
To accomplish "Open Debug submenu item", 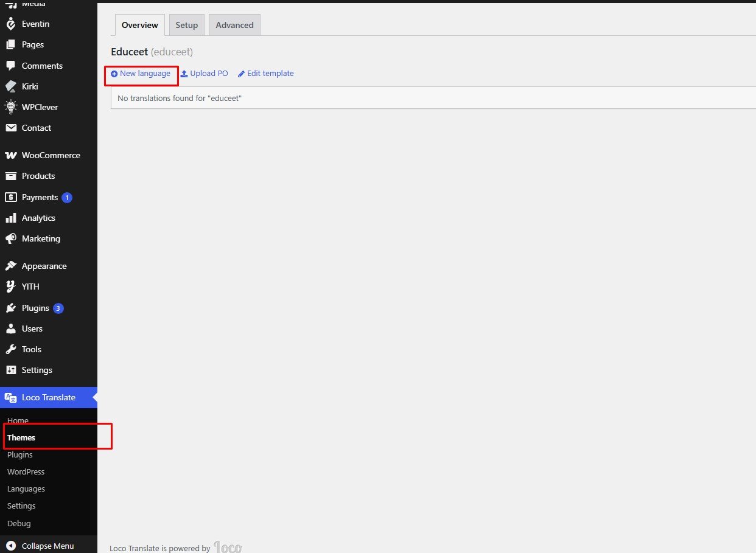I will click(19, 523).
